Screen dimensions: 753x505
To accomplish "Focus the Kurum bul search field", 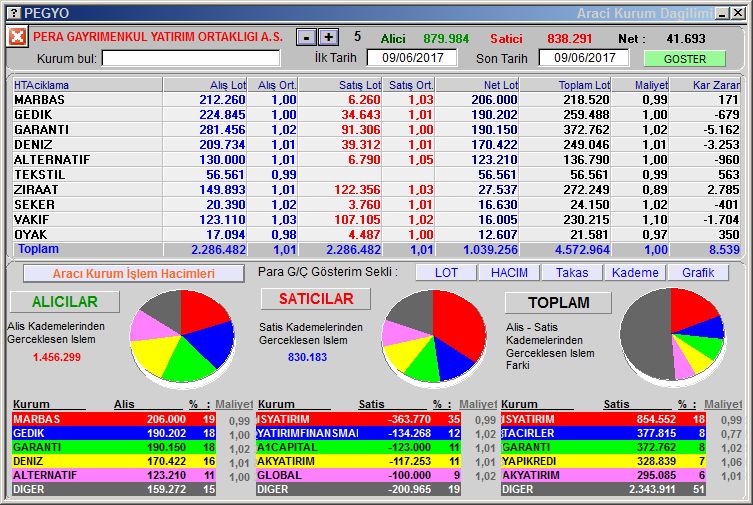I will click(191, 59).
